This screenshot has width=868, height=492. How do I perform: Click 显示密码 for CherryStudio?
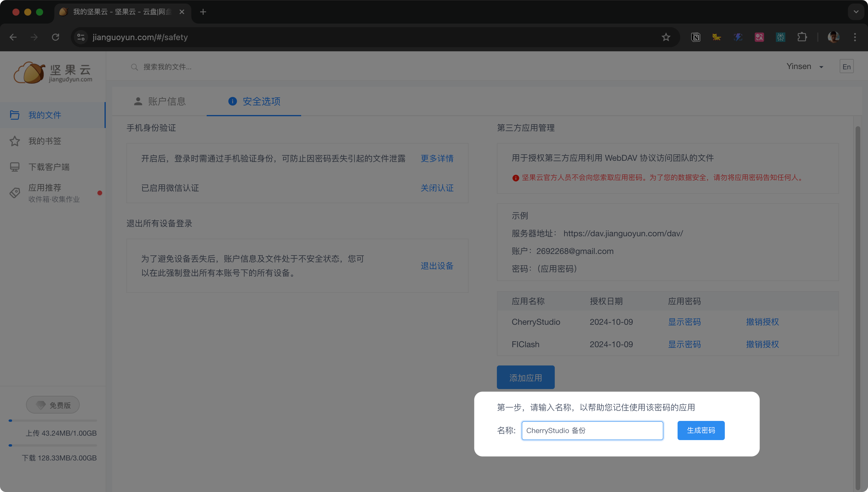pyautogui.click(x=684, y=322)
